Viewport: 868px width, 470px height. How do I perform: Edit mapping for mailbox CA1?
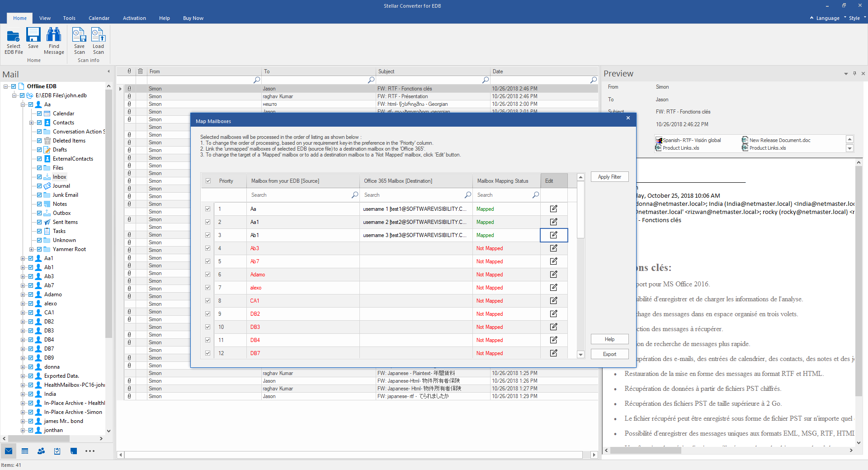pos(553,301)
